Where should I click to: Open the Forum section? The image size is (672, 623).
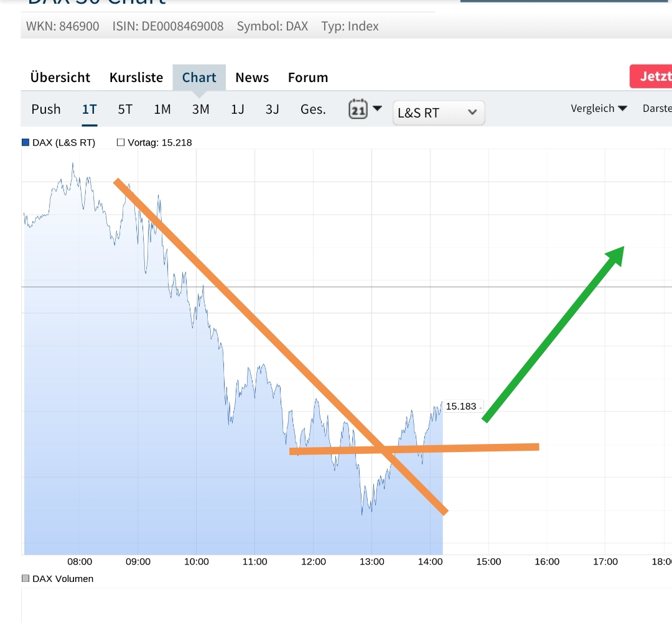(307, 77)
